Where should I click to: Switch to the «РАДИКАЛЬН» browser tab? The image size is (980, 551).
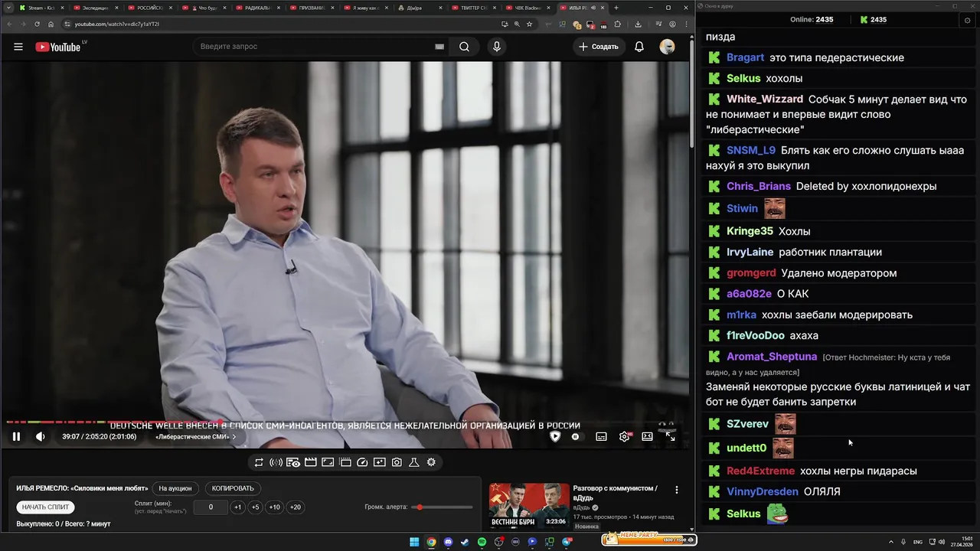pyautogui.click(x=259, y=8)
